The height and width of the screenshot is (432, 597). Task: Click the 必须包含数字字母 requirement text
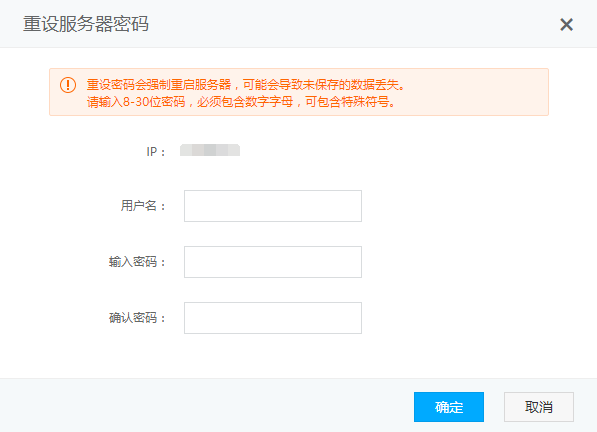pyautogui.click(x=245, y=102)
